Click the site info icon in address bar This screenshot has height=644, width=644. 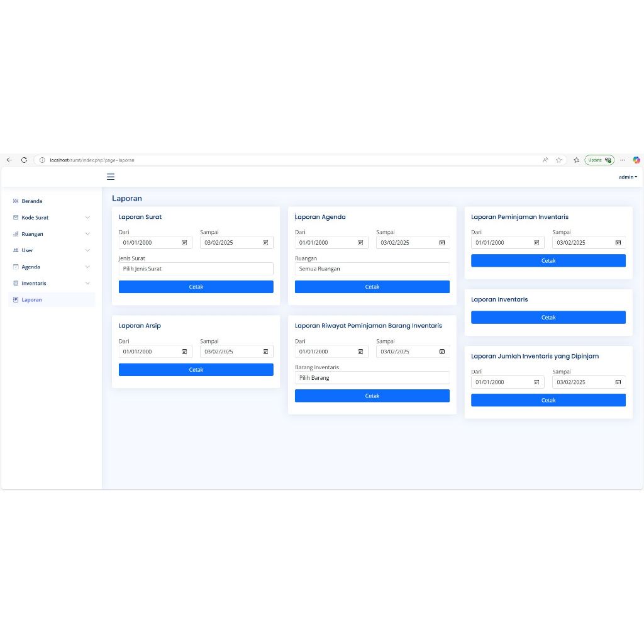42,160
